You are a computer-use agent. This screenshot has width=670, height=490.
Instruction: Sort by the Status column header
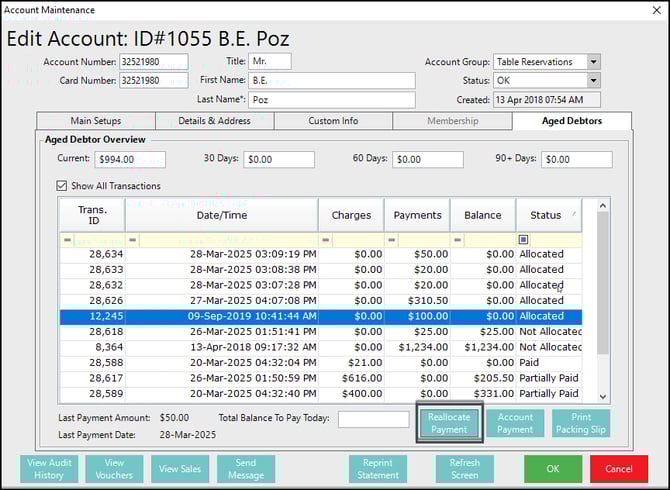coord(545,215)
